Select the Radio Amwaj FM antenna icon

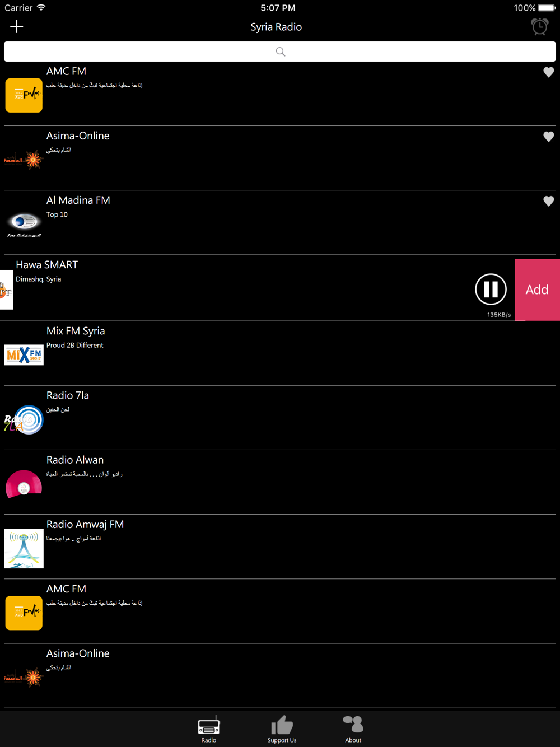coord(24,549)
